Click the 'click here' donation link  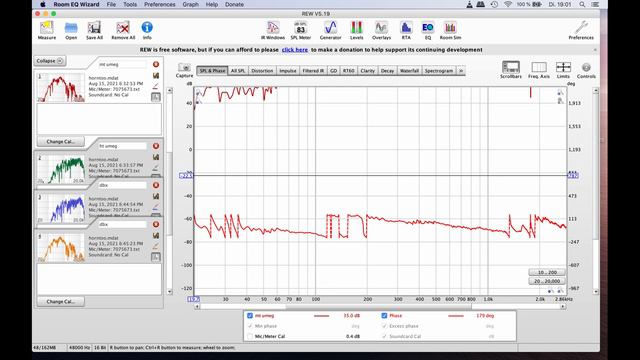[295, 50]
